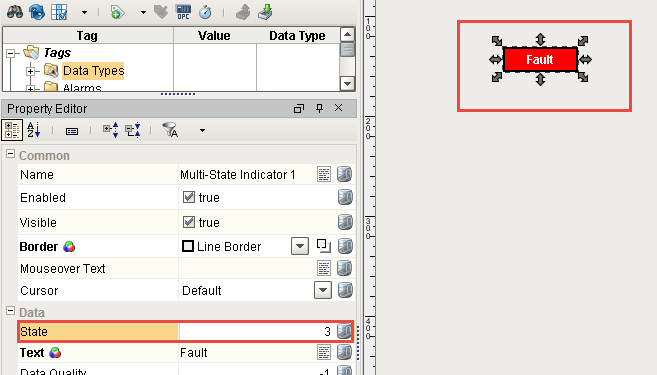The image size is (657, 375).
Task: Click the Data Type column header
Action: (297, 36)
